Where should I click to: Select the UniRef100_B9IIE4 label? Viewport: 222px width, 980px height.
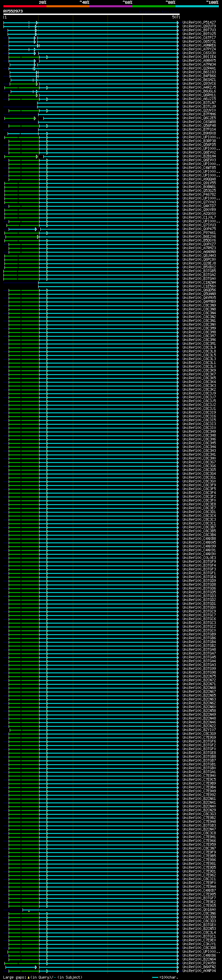199,57
